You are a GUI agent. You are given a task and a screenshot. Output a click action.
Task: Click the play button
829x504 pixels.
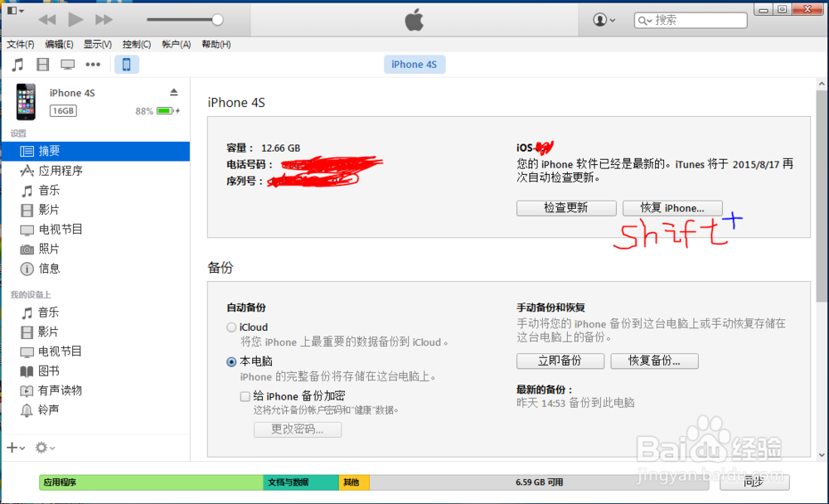(75, 20)
